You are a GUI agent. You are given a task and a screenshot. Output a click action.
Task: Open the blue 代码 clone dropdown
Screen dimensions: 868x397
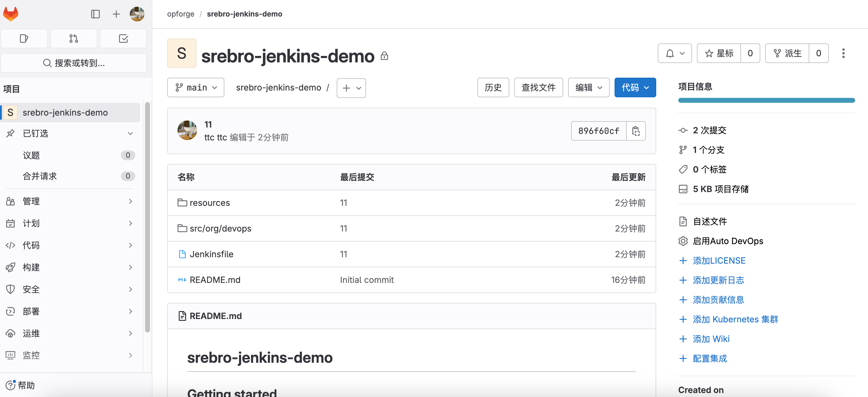635,88
